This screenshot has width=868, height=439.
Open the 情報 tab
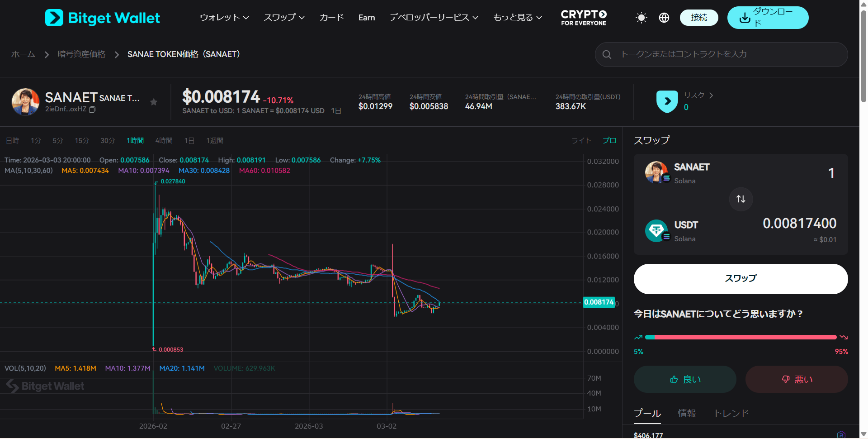687,413
